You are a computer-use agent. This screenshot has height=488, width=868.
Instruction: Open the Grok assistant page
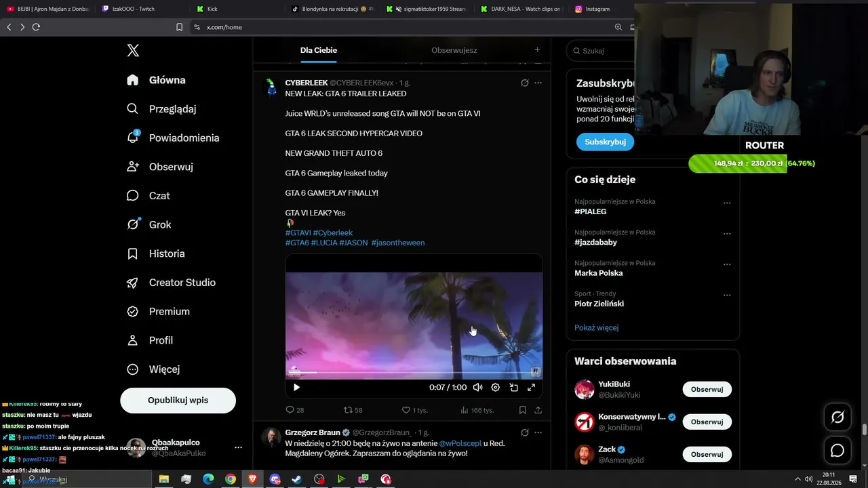149,224
